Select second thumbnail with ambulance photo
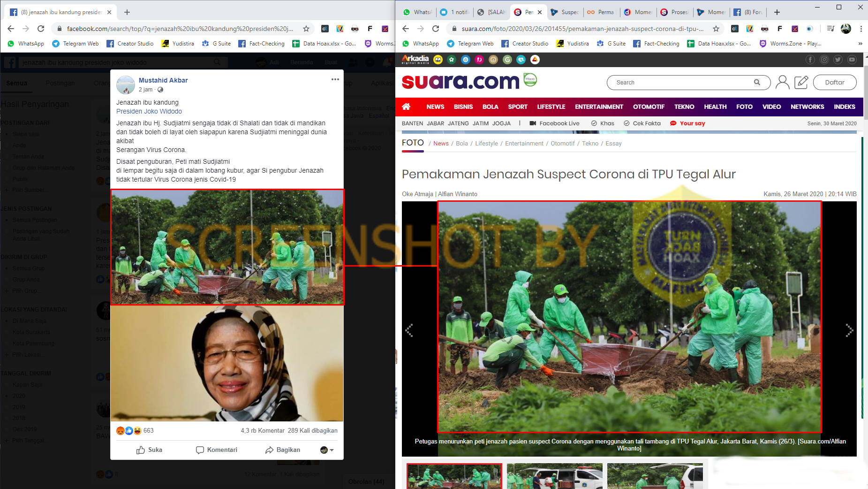 pyautogui.click(x=554, y=476)
